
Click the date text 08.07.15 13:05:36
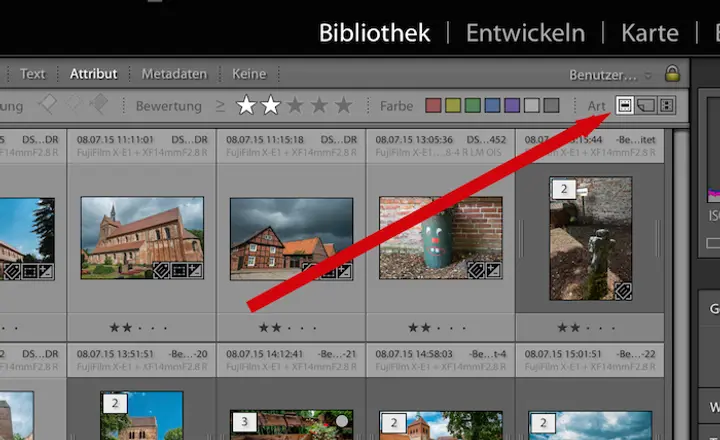(414, 140)
